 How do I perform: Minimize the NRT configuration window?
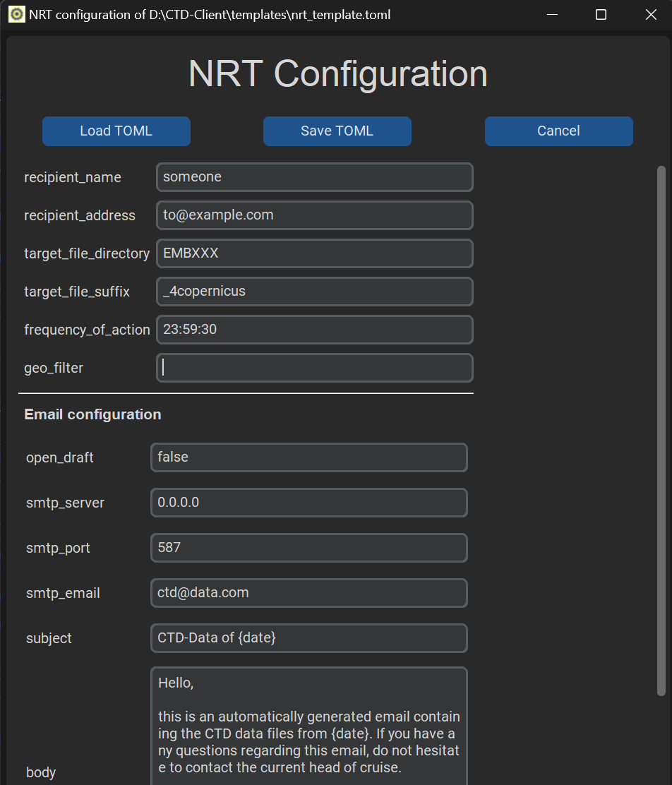pyautogui.click(x=551, y=15)
